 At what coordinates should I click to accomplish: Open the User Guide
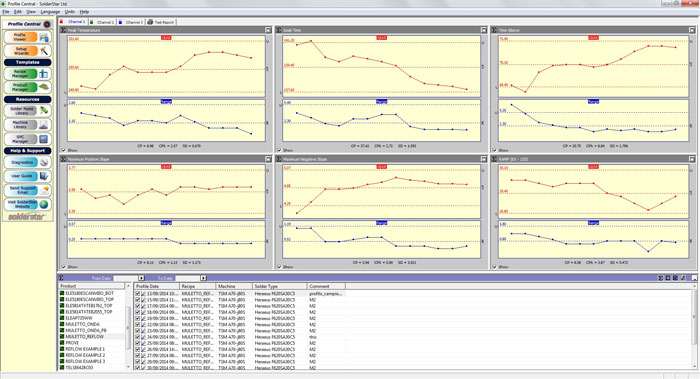point(27,176)
